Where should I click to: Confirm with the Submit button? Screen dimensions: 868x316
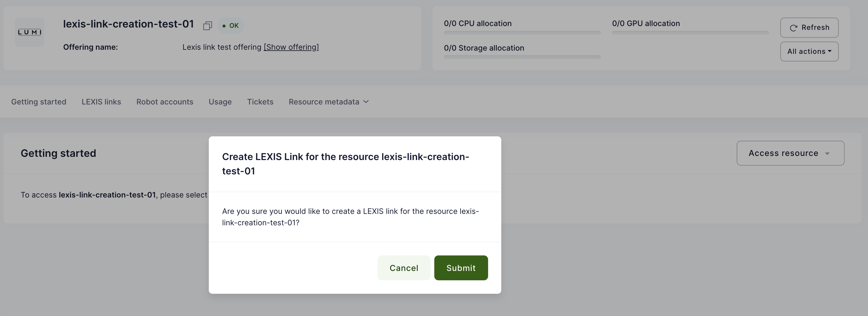[x=461, y=268]
